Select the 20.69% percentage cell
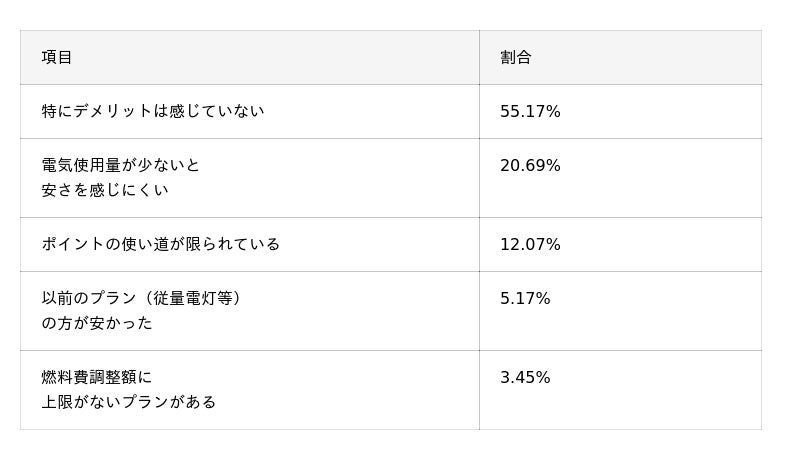Viewport: 800px width, 460px height. point(530,166)
